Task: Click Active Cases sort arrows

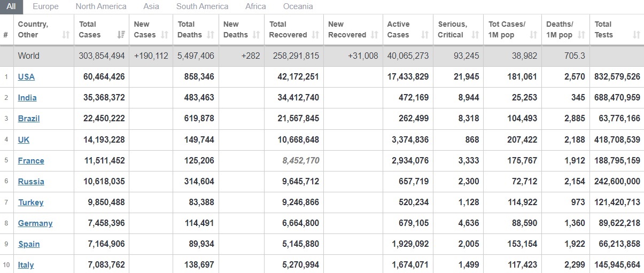Action: [x=425, y=35]
